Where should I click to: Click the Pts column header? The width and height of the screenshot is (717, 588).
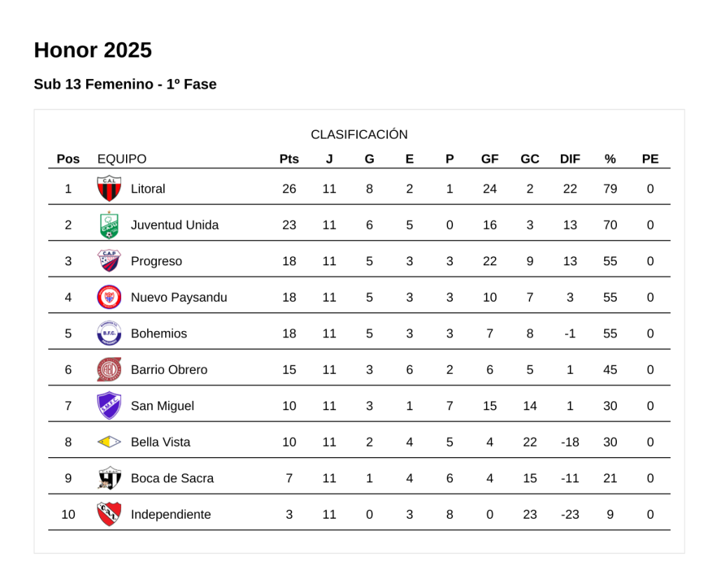click(288, 159)
